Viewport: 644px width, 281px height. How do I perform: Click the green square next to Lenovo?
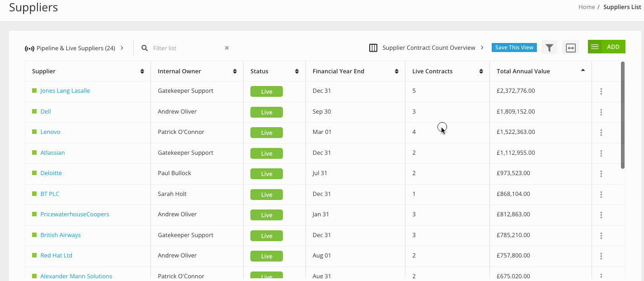34,132
